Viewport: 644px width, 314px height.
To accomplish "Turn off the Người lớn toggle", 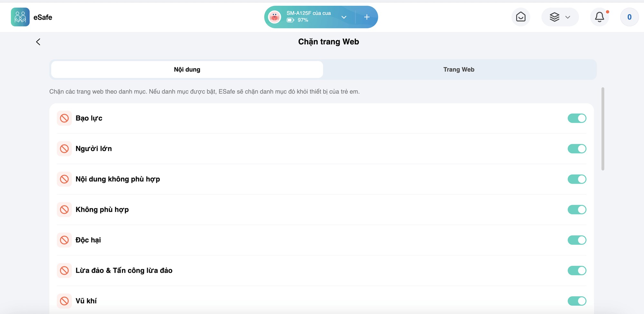I will click(577, 149).
